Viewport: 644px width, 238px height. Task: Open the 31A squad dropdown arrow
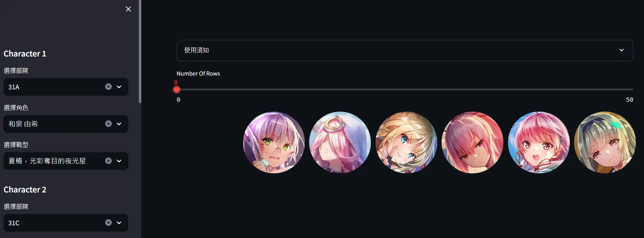[119, 87]
